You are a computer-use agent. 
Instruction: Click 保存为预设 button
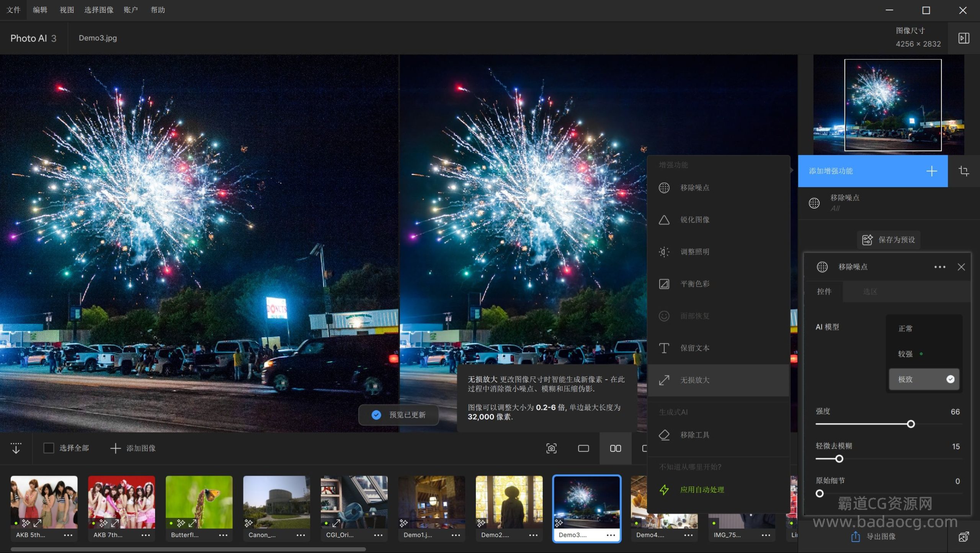click(x=889, y=240)
